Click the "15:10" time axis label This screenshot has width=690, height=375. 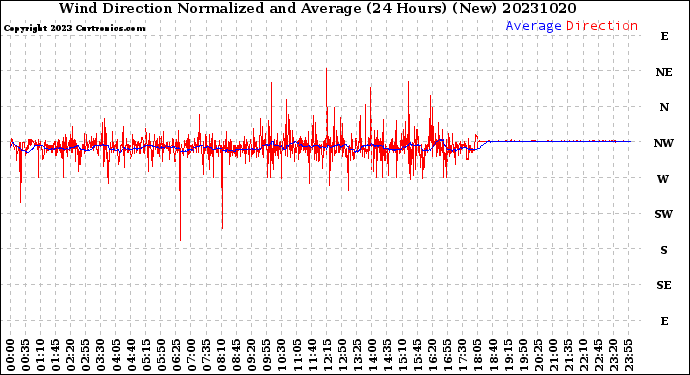tap(403, 355)
